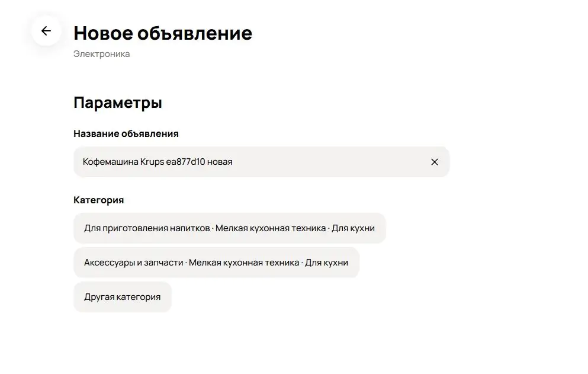Viewport: 588px width, 374px height.
Task: Select the 'Для приготовления напитков' category option
Action: (x=147, y=228)
